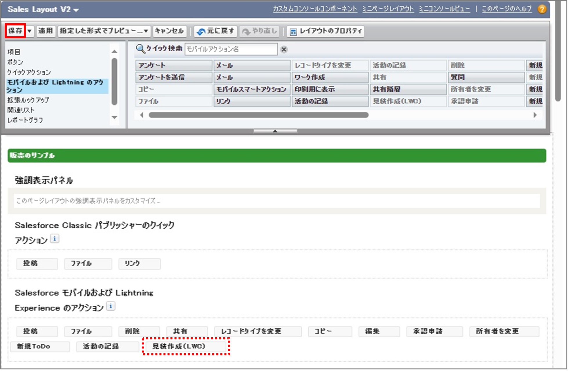Click 編集 in the Lightning actions section
The height and width of the screenshot is (371, 588).
[x=379, y=331]
